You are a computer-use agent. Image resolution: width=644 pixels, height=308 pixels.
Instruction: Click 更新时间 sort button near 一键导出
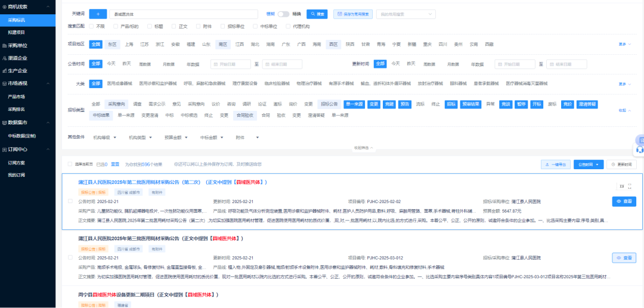pyautogui.click(x=621, y=164)
